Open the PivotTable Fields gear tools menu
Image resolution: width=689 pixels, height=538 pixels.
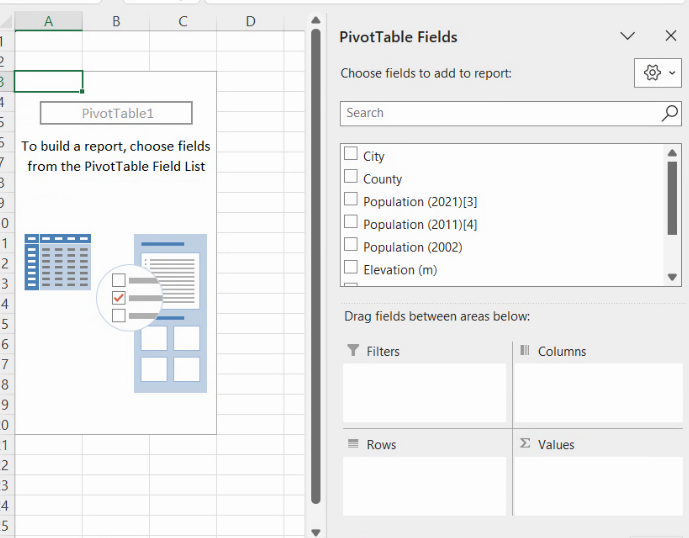[x=657, y=73]
